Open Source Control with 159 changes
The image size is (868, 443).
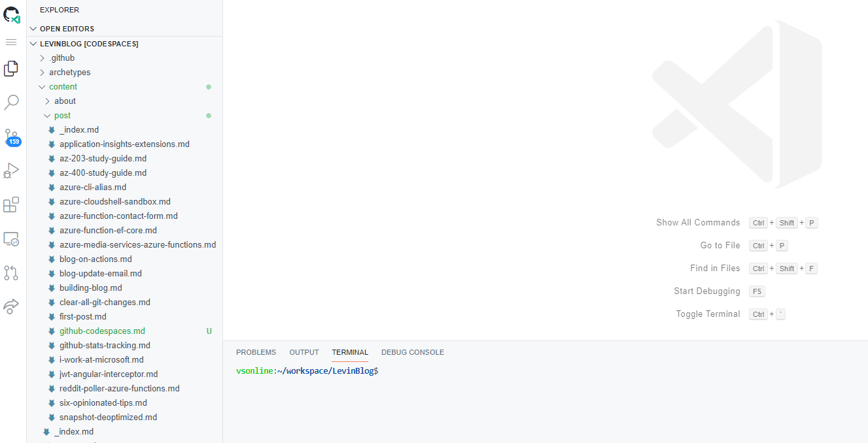point(12,137)
